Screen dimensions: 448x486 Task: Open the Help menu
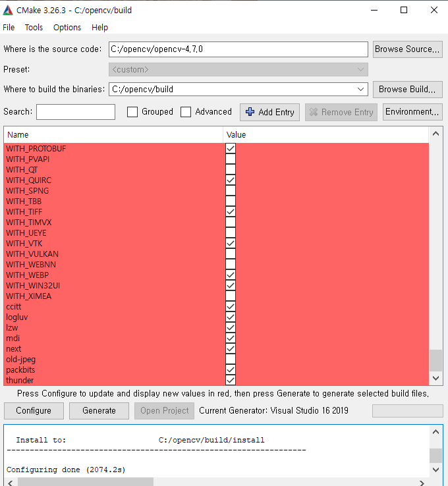[100, 28]
